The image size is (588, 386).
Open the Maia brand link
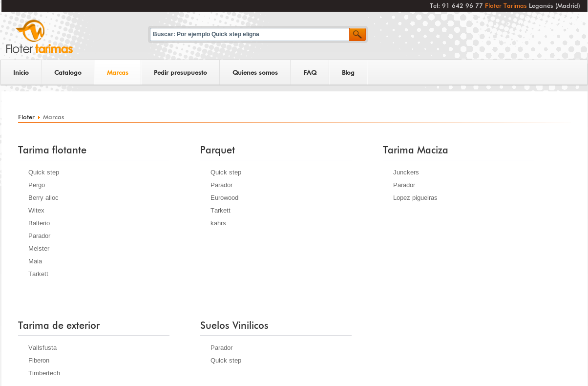tap(35, 261)
